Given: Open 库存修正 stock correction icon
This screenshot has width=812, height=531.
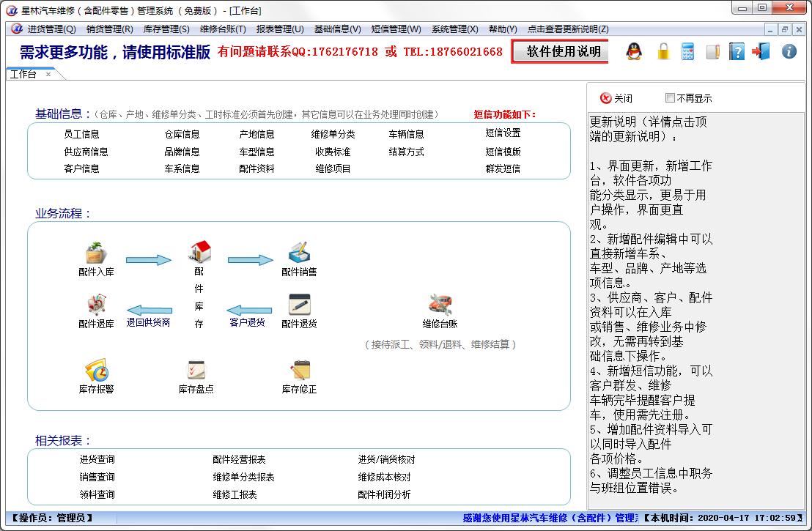Looking at the screenshot, I should [299, 370].
